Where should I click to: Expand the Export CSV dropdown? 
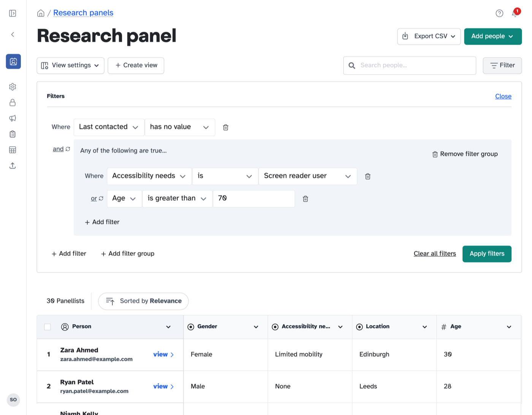[429, 36]
